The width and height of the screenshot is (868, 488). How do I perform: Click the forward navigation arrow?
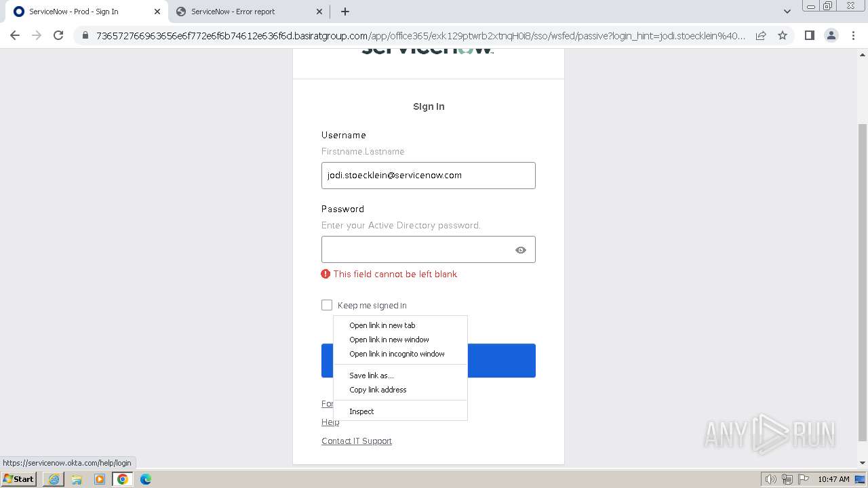[x=37, y=35]
